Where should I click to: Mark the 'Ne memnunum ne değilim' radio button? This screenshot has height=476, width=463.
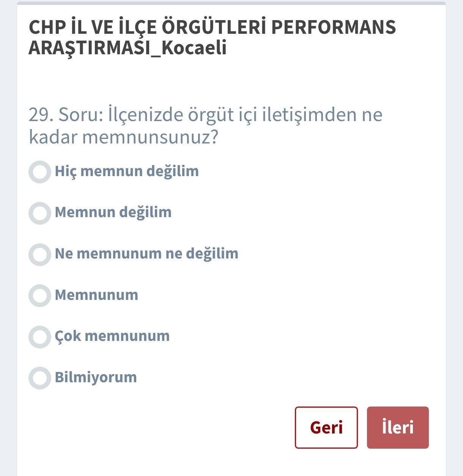[x=40, y=254]
